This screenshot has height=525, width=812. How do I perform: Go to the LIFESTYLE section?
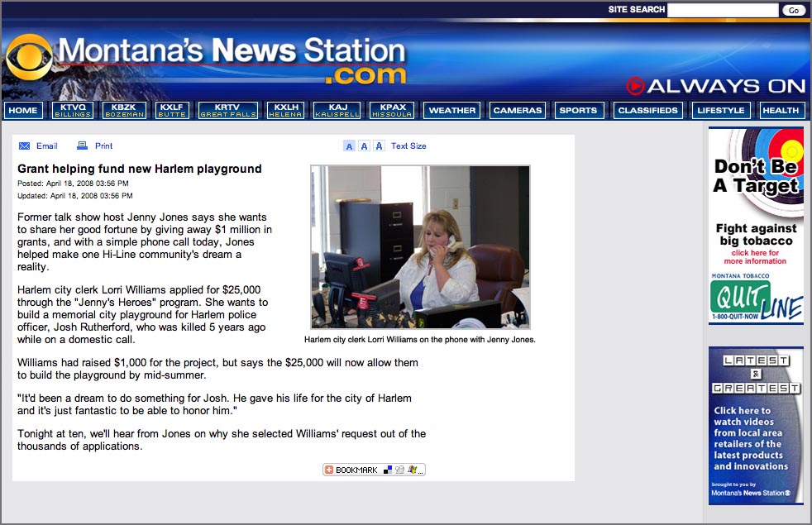[x=721, y=110]
